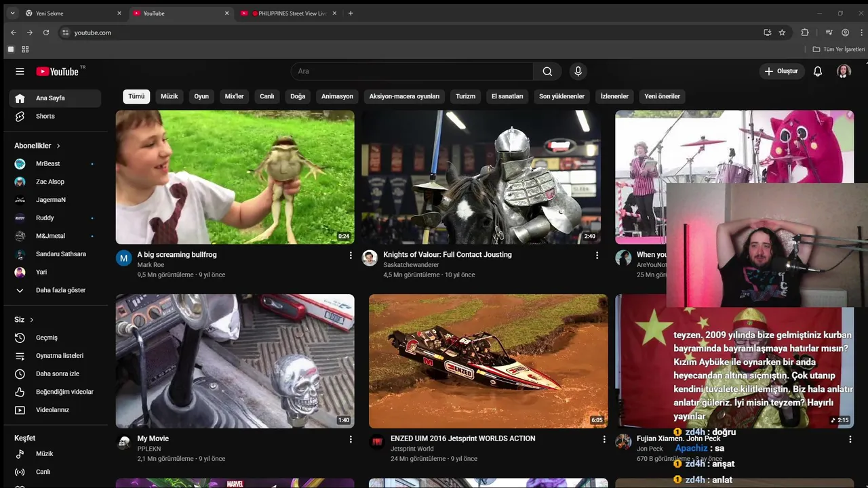
Task: Open Zac Alsop subscription channel
Action: tap(55, 182)
